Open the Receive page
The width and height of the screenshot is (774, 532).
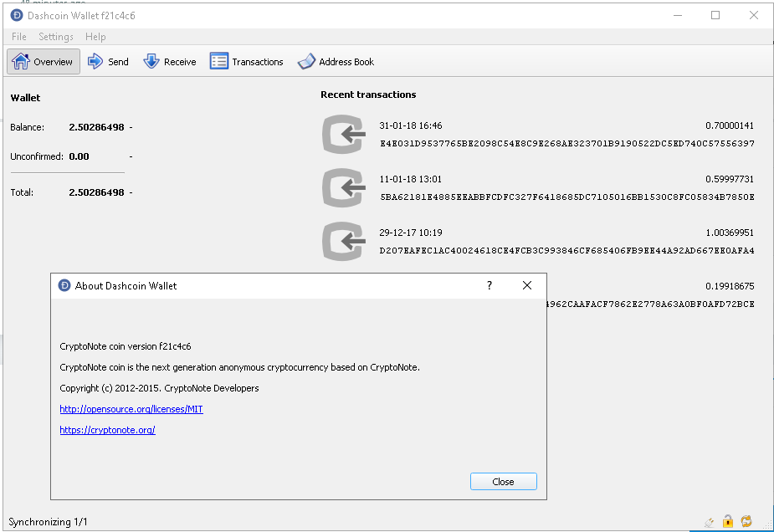(x=170, y=62)
